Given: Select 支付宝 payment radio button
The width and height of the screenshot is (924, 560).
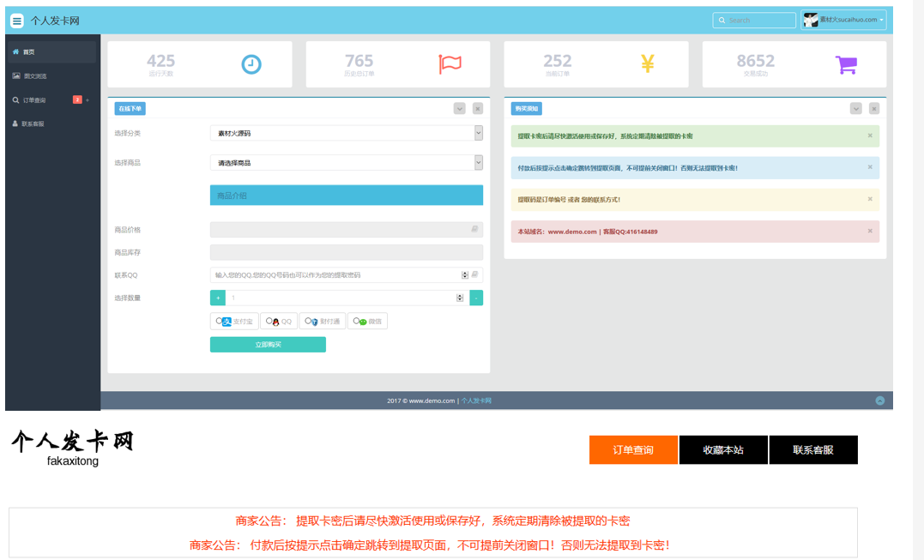Looking at the screenshot, I should point(220,321).
